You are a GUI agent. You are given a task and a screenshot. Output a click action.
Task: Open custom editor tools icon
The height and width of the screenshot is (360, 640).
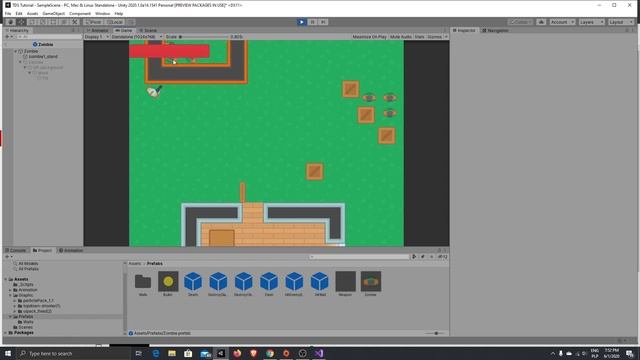(x=75, y=22)
